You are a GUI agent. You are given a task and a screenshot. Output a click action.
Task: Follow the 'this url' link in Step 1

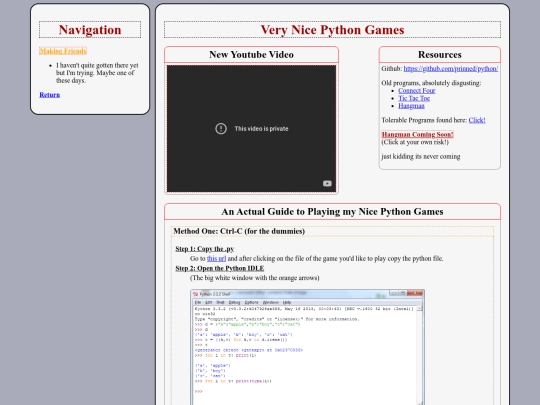coord(216,258)
